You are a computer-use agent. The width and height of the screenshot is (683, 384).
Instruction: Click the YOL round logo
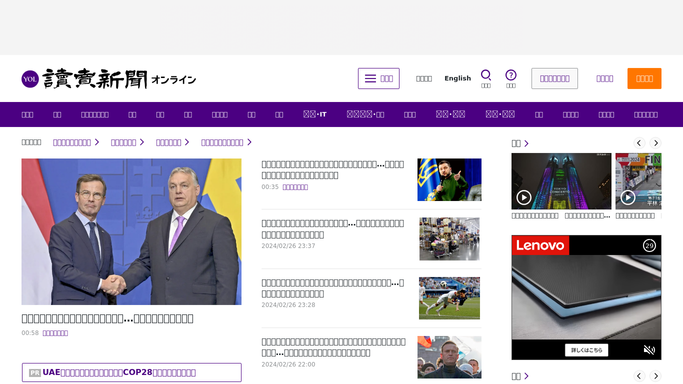click(30, 79)
